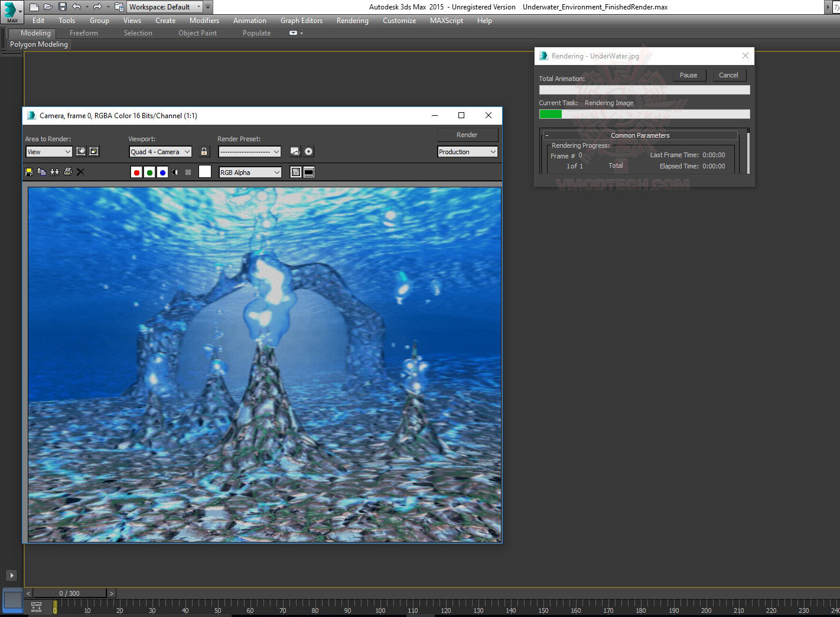Viewport: 840px width, 617px height.
Task: Clear the rendered image with X icon
Action: click(x=81, y=172)
